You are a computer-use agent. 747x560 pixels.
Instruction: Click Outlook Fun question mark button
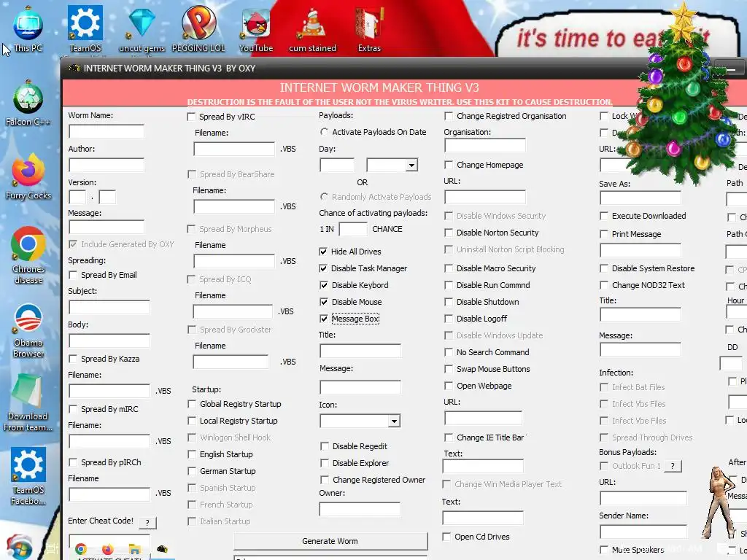click(x=673, y=466)
